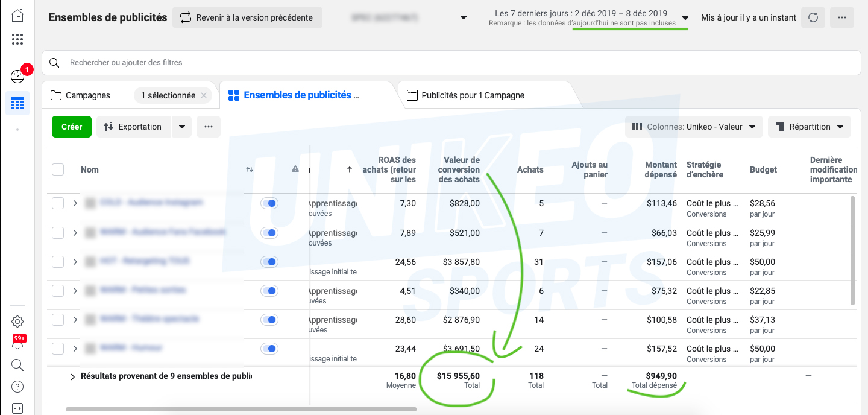Sort by the up-arrow column header
Screen dimensions: 868x415
[350, 169]
